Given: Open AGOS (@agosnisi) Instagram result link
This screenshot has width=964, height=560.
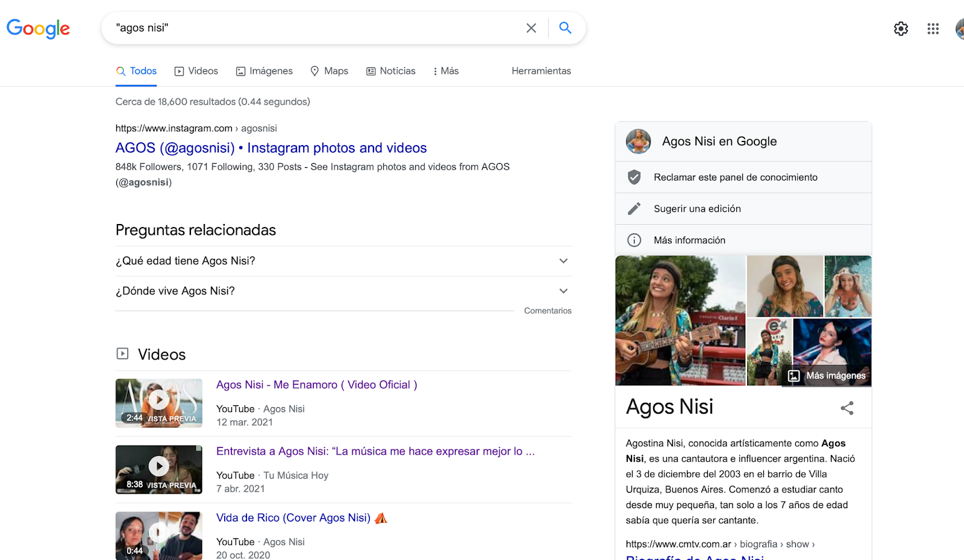Looking at the screenshot, I should click(271, 148).
